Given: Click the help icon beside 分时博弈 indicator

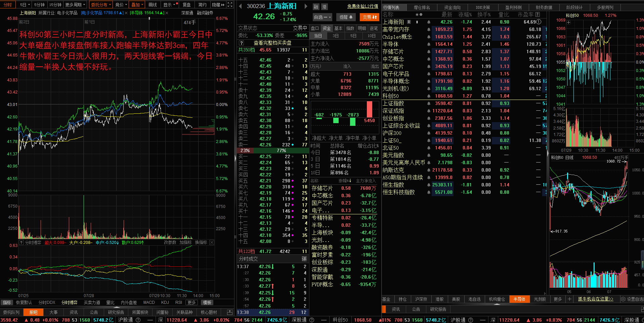Looking at the screenshot, I should click(x=22, y=242).
